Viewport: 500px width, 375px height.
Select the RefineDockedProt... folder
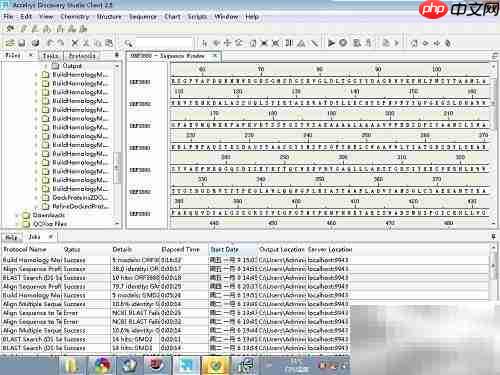pyautogui.click(x=80, y=206)
